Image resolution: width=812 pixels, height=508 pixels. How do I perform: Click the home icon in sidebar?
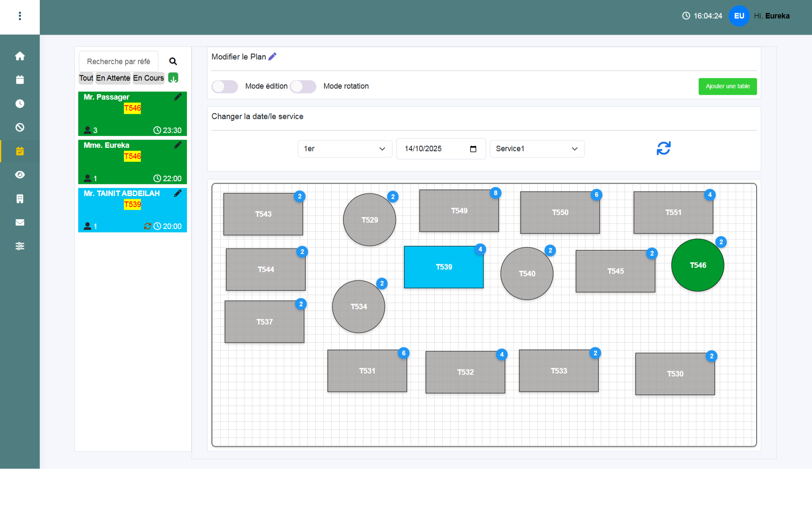point(20,56)
